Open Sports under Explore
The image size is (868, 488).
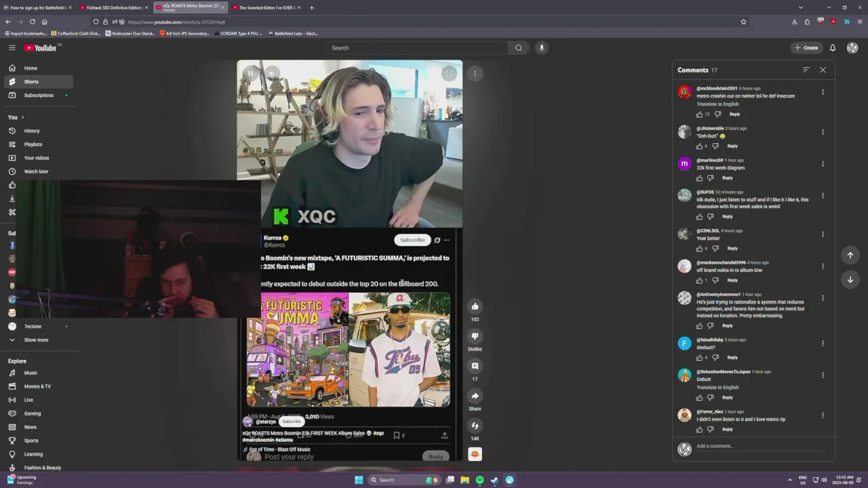pos(39,441)
